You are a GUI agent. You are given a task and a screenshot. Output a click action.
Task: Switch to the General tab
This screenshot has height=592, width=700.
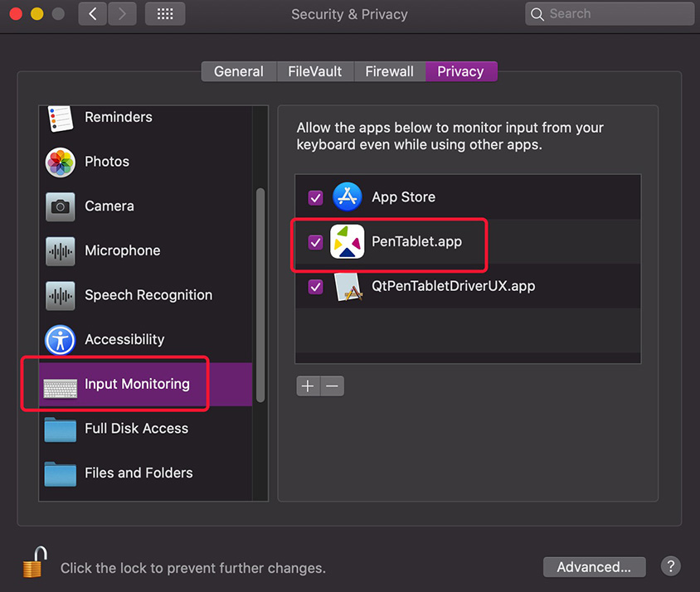pos(239,71)
